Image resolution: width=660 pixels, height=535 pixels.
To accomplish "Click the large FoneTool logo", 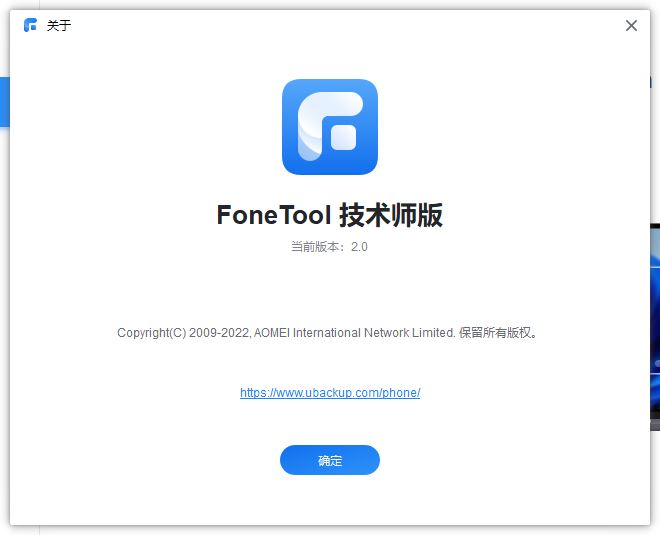I will [329, 127].
